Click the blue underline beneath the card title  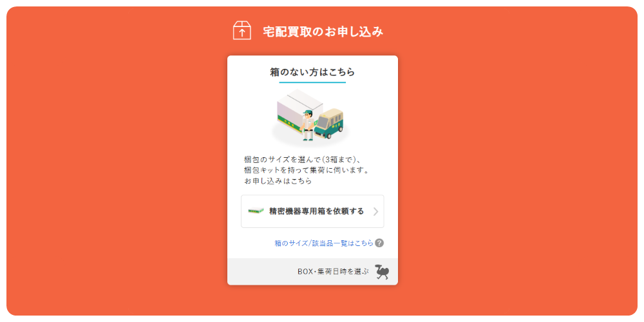(312, 82)
